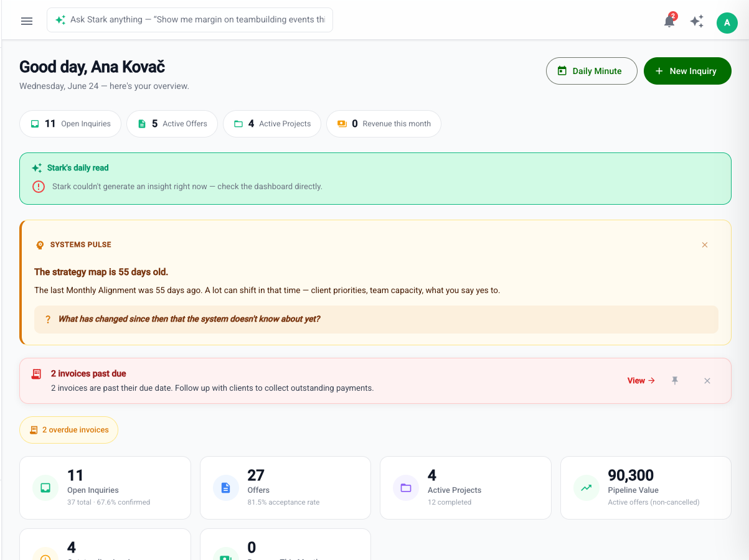
Task: Open the Active Projects card folder icon
Action: click(x=406, y=488)
